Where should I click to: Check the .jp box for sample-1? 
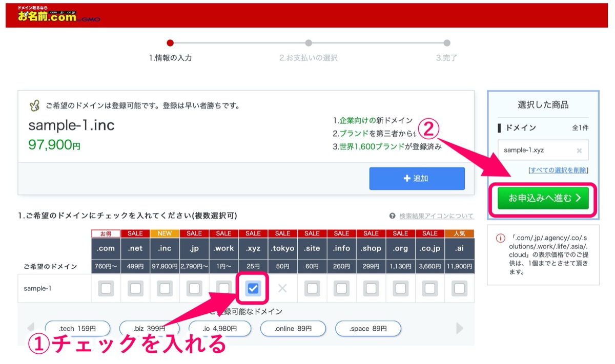click(194, 289)
